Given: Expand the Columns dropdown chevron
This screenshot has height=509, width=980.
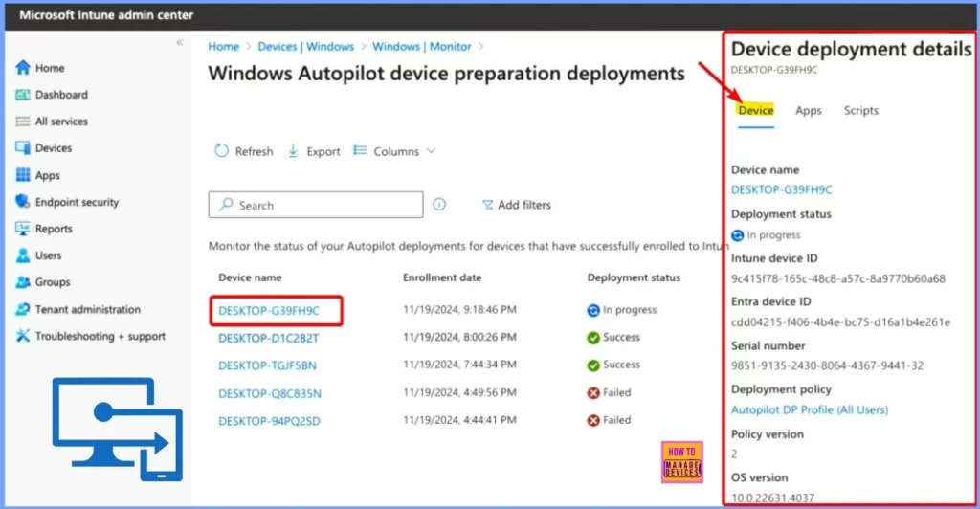Looking at the screenshot, I should pos(431,151).
